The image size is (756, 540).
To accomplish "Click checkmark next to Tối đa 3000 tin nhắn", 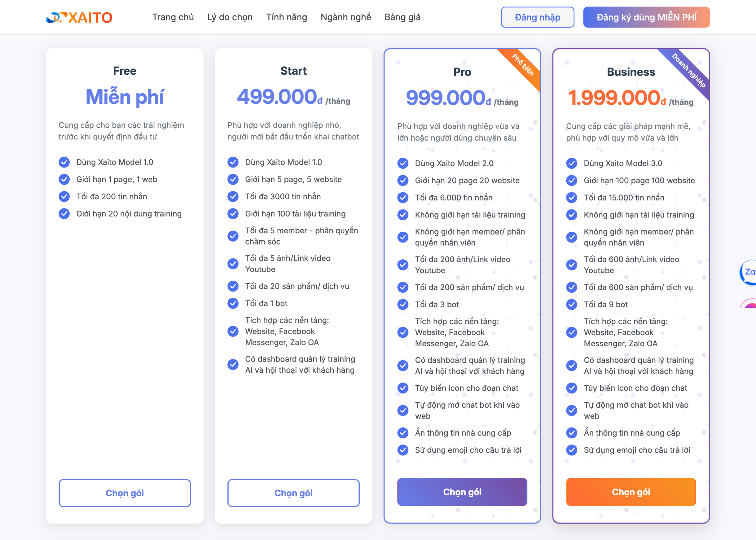I will click(233, 196).
